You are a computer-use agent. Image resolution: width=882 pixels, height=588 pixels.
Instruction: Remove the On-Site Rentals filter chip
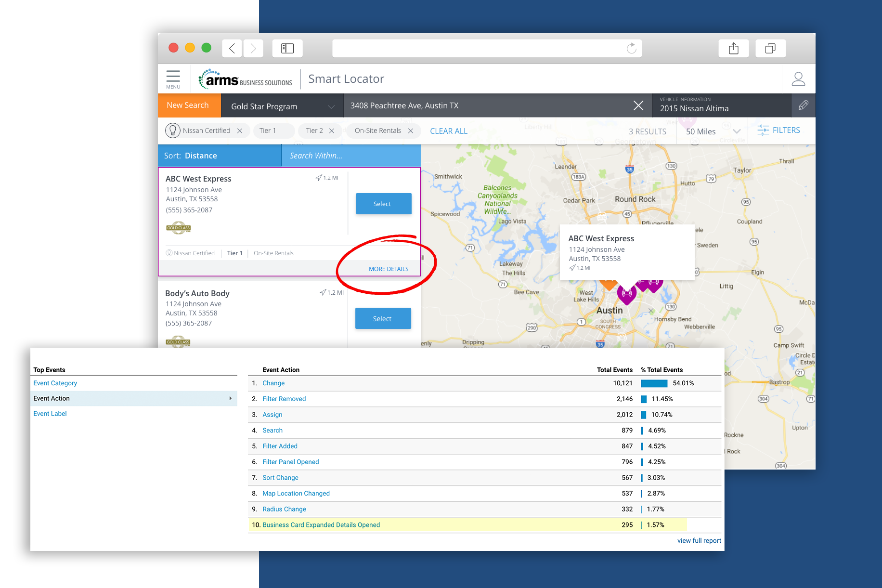[x=411, y=131]
